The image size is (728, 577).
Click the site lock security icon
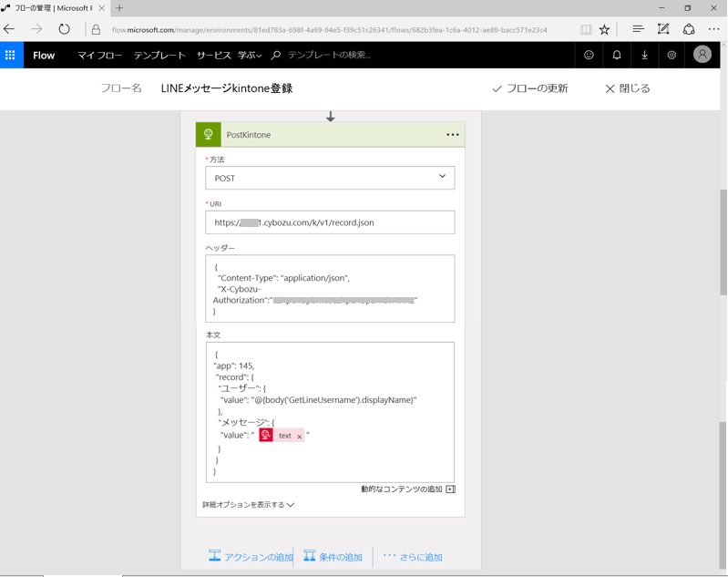point(96,30)
